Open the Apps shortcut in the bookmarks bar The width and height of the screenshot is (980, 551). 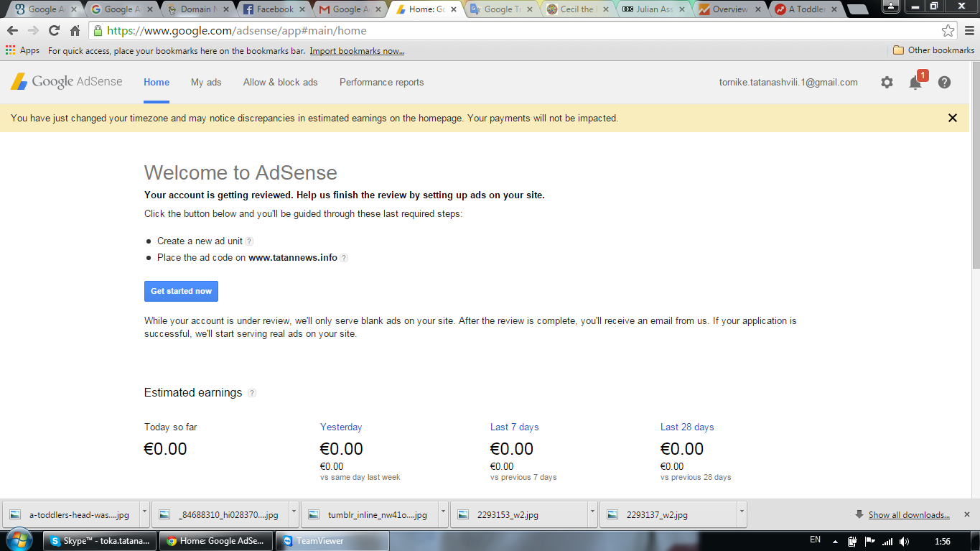(x=22, y=50)
